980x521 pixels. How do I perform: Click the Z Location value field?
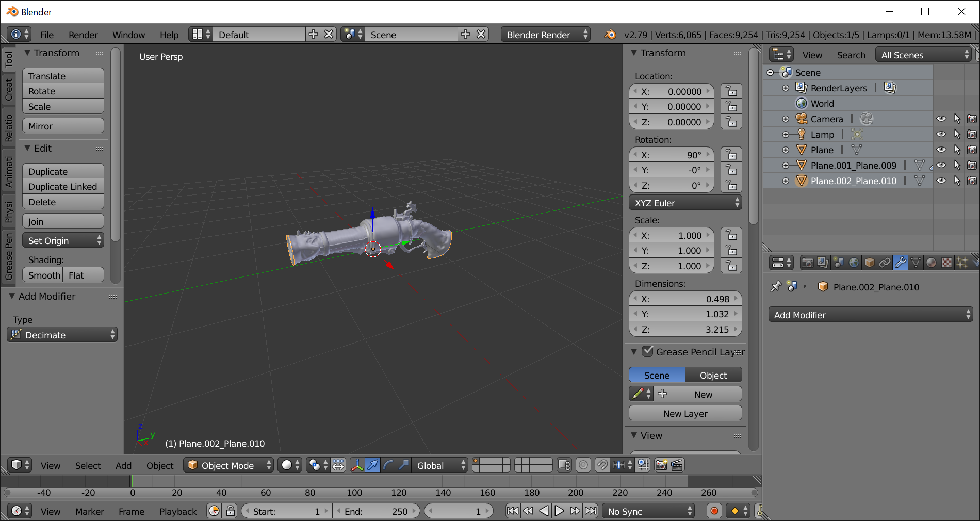tap(671, 122)
